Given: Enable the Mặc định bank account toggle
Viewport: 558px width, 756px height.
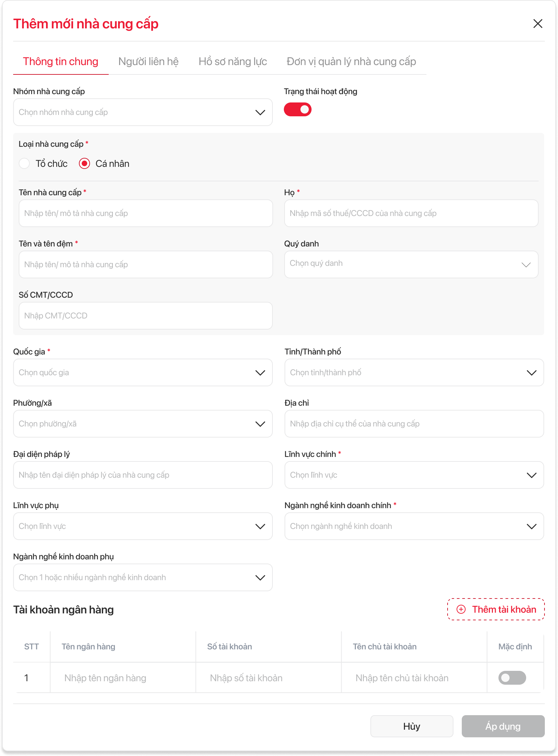Looking at the screenshot, I should [512, 678].
